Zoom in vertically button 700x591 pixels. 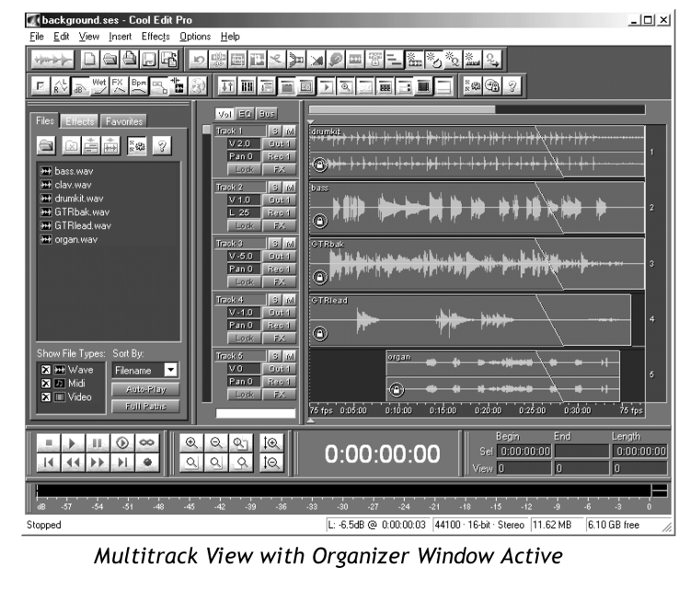pyautogui.click(x=271, y=443)
